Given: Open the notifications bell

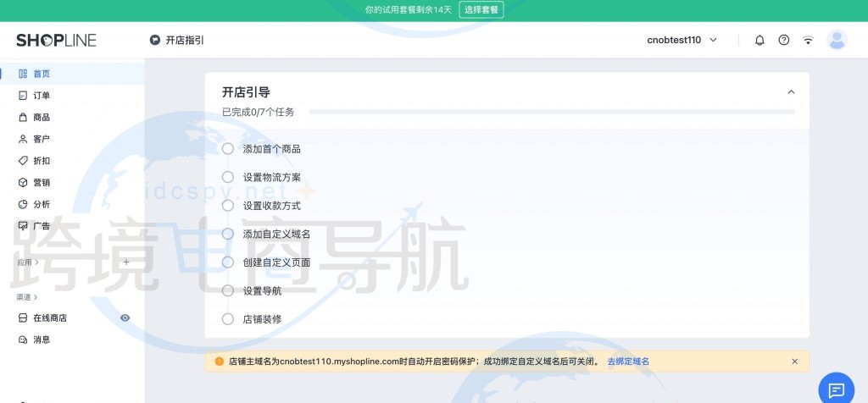Looking at the screenshot, I should point(759,41).
